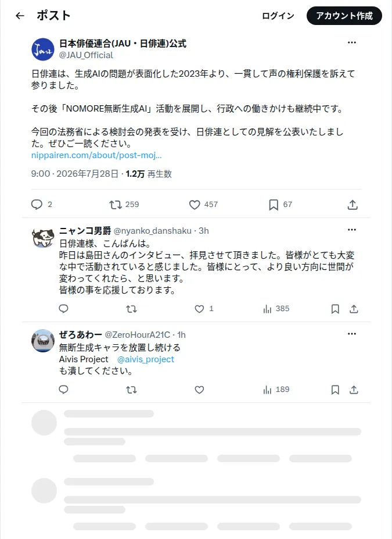This screenshot has height=539, width=392.
Task: View analytics showing 385 views
Action: 276,309
